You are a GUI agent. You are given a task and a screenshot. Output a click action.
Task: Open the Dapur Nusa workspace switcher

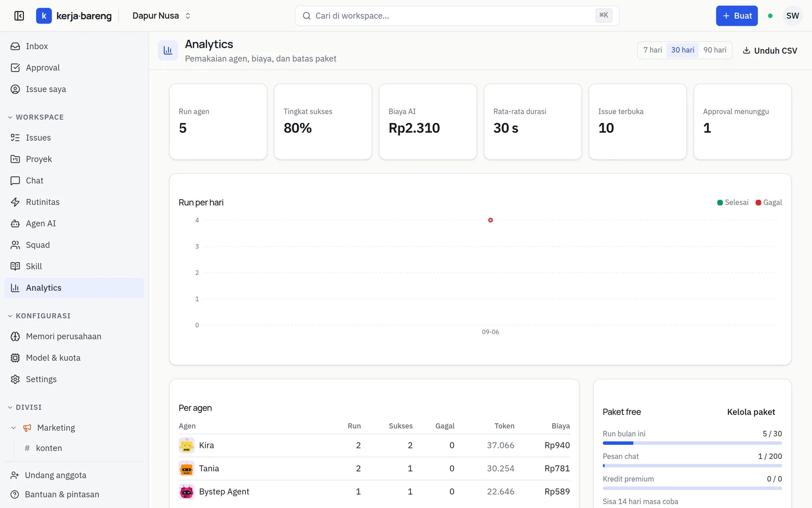coord(161,16)
